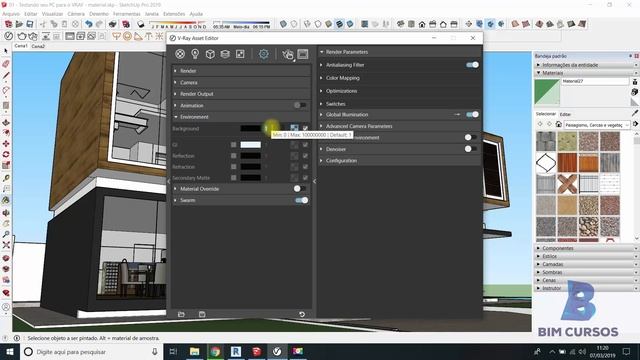Uncheck the Background texture enable checkbox
This screenshot has height=360, width=640.
pos(305,128)
